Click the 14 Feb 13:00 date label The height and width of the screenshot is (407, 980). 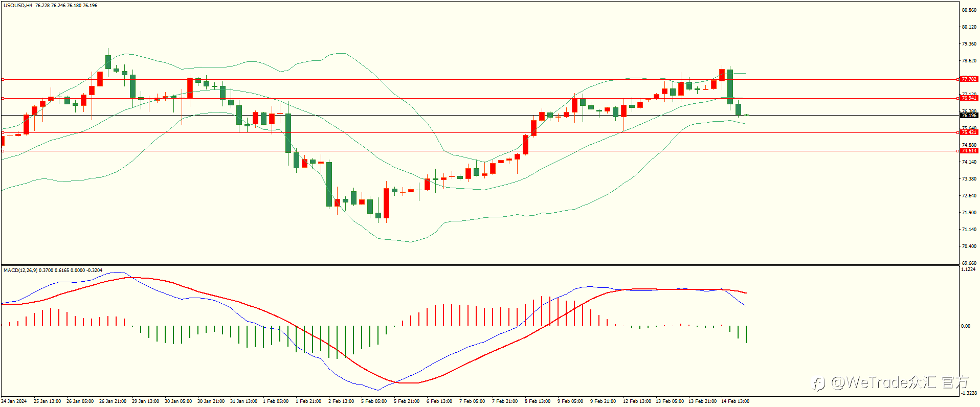735,401
